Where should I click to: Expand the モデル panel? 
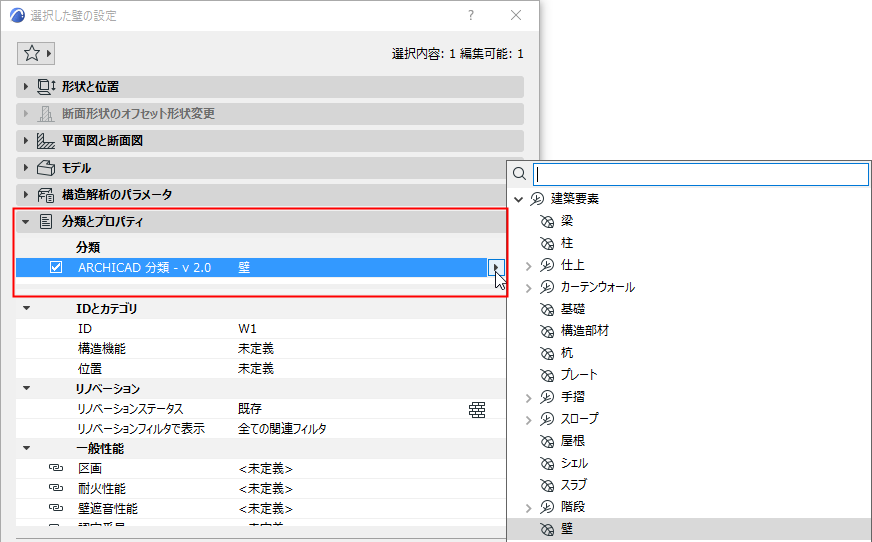[26, 168]
